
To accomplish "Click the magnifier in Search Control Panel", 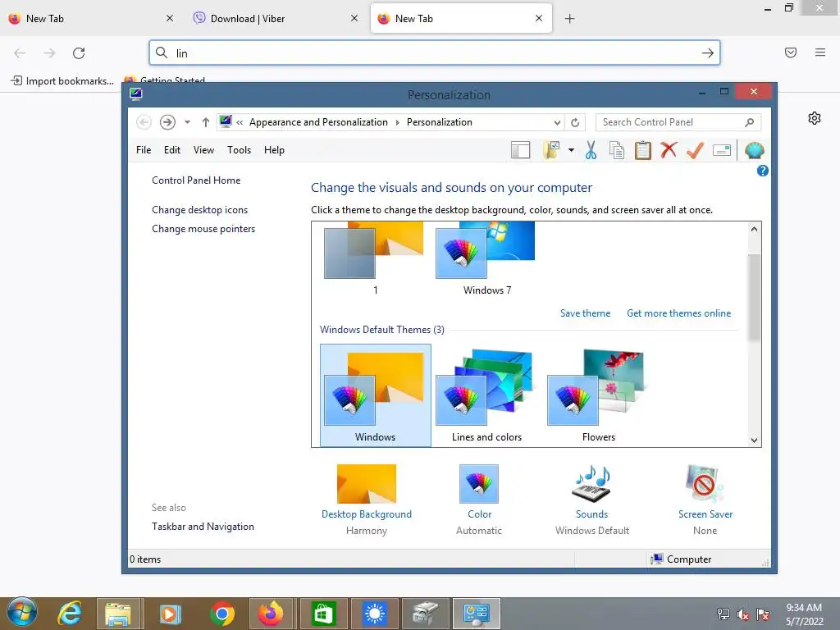I will click(x=749, y=123).
